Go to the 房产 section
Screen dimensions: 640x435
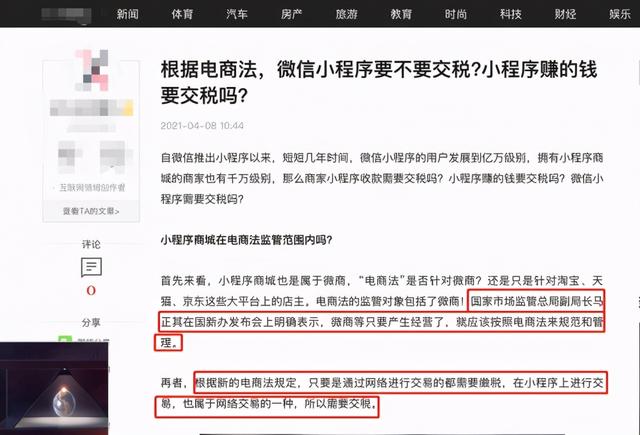291,14
